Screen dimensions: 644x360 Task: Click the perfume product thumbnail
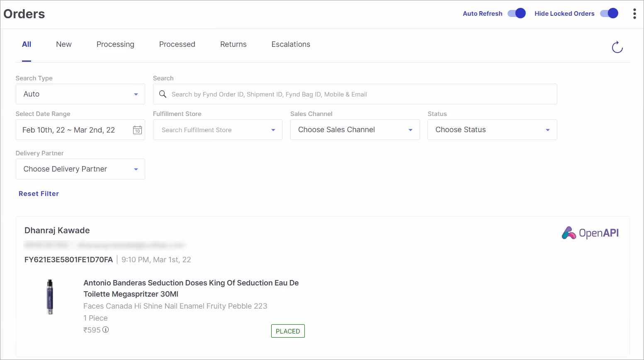point(50,297)
